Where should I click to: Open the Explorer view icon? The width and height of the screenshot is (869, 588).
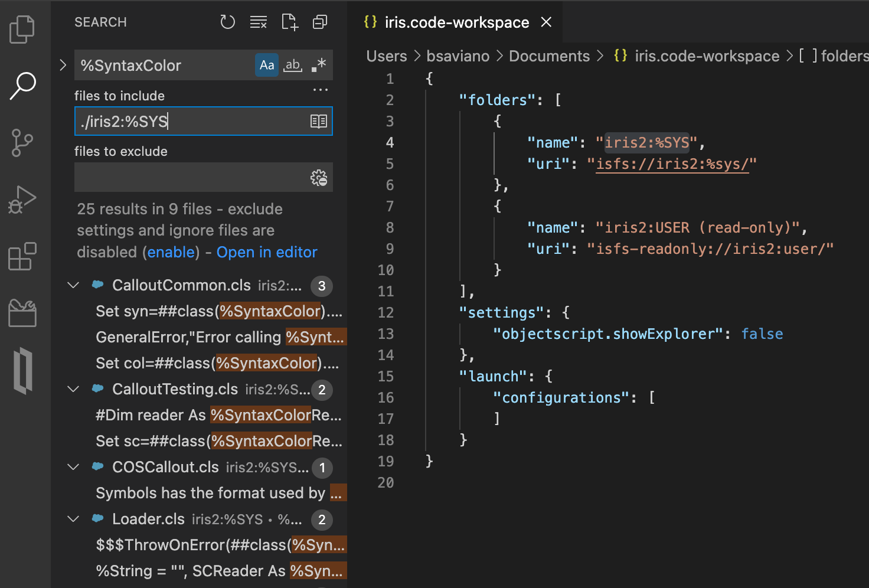[22, 29]
